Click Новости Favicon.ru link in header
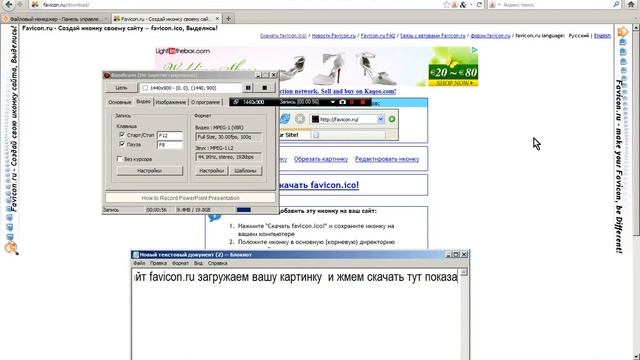Image resolution: width=640 pixels, height=360 pixels. pyautogui.click(x=333, y=36)
